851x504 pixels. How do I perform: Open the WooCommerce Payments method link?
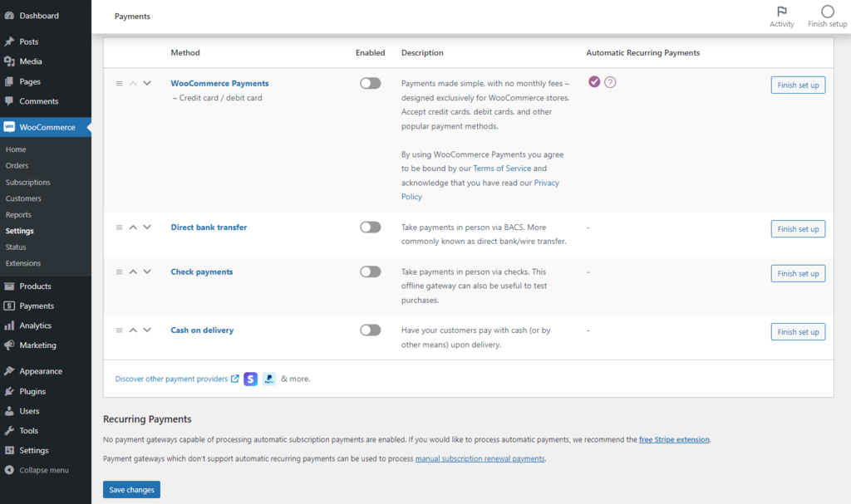(x=219, y=83)
